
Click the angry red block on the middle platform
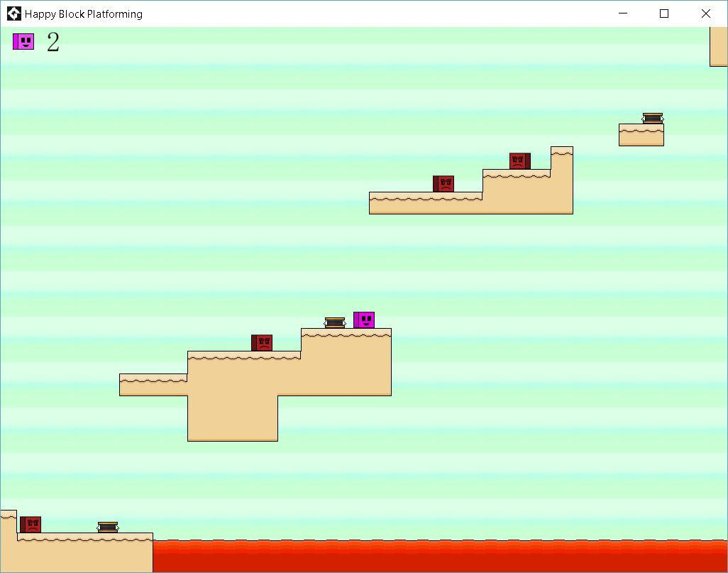[262, 343]
